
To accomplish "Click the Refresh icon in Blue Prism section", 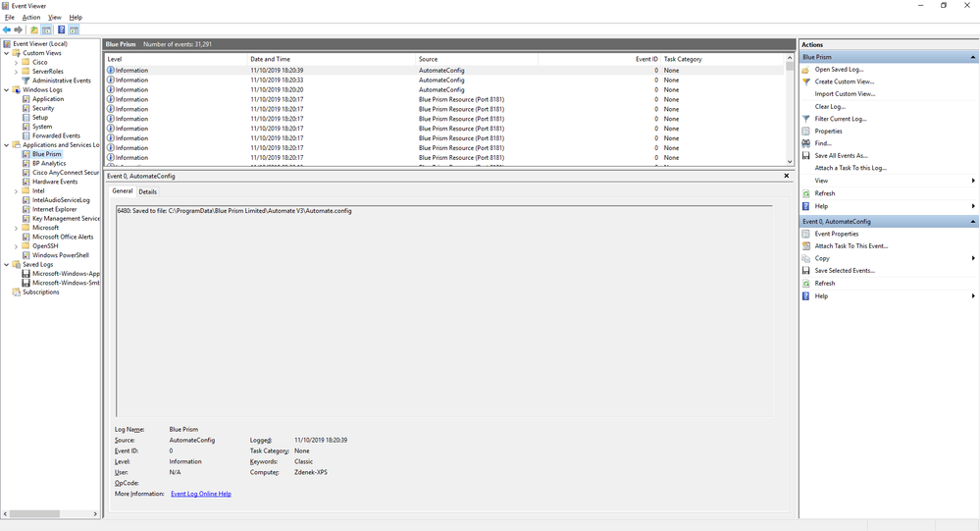I will 805,194.
